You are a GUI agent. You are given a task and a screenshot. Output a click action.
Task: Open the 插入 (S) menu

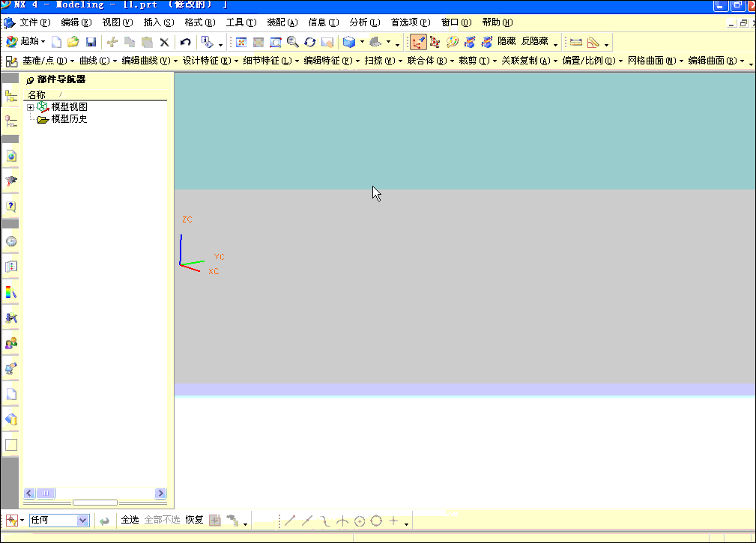[x=159, y=22]
